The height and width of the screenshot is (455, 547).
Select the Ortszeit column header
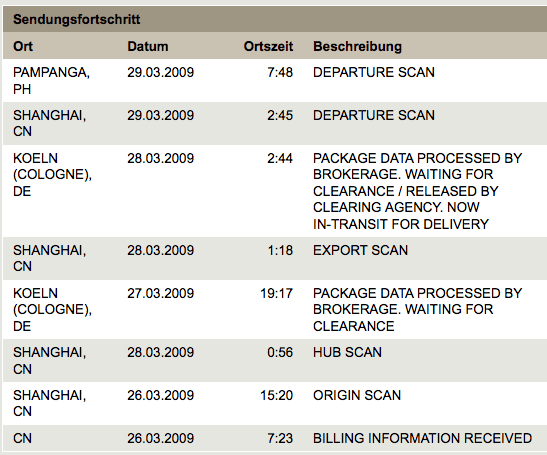pos(268,46)
